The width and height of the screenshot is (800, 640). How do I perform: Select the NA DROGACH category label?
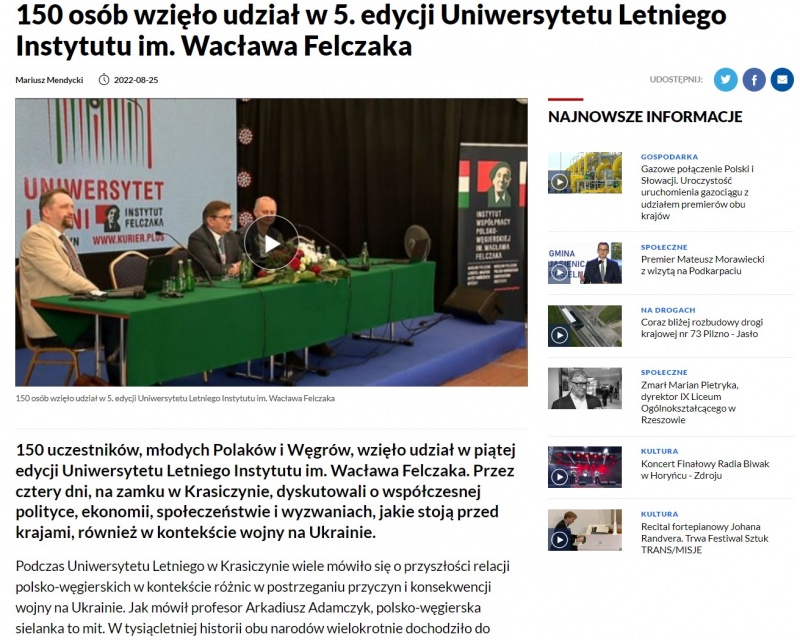click(668, 310)
